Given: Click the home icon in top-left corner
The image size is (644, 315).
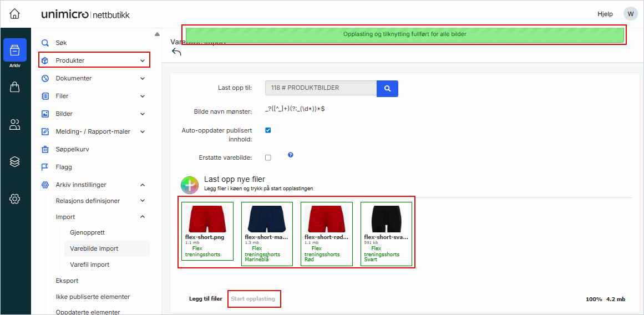Looking at the screenshot, I should click(x=14, y=14).
